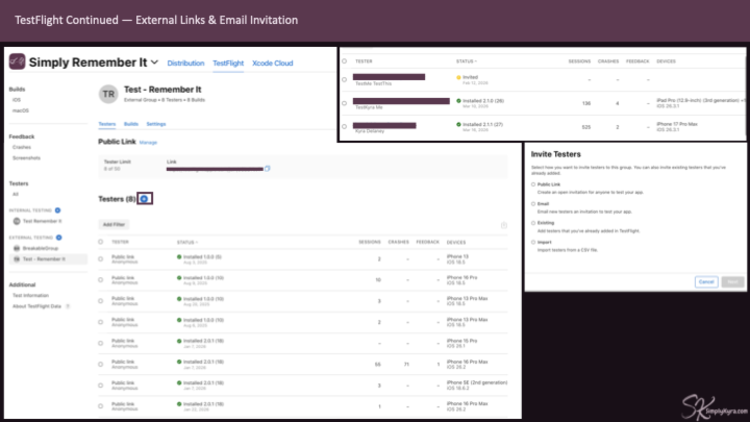Click the export icon above testers table
Screen dimensions: 750x422
click(x=504, y=225)
